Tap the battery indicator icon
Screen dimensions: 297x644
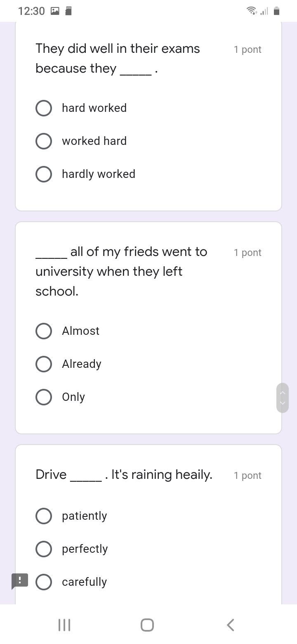pyautogui.click(x=277, y=11)
